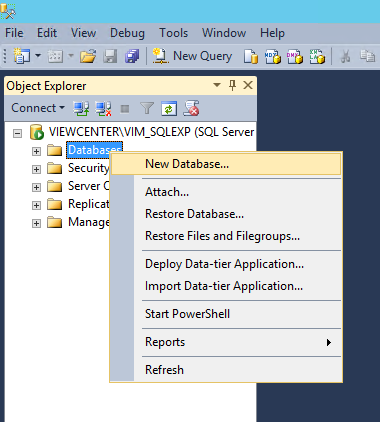Click Disconnect icon in Object Explorer
The height and width of the screenshot is (422, 380).
point(103,108)
